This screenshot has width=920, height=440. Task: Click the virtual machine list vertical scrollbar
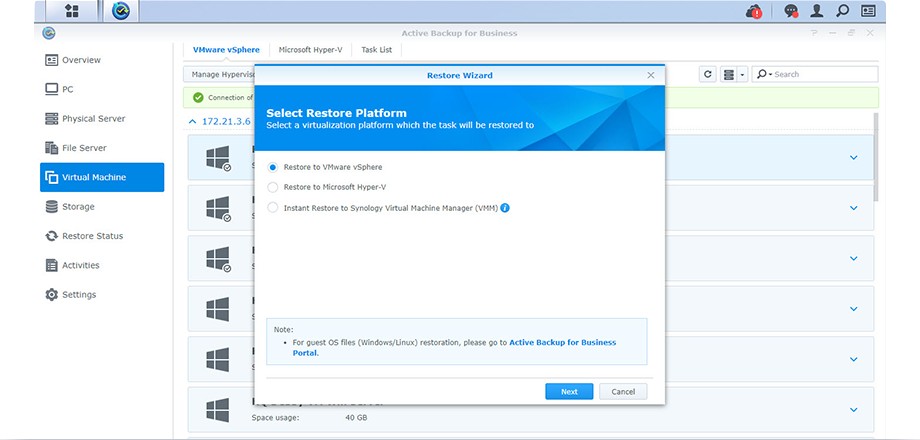[877, 157]
